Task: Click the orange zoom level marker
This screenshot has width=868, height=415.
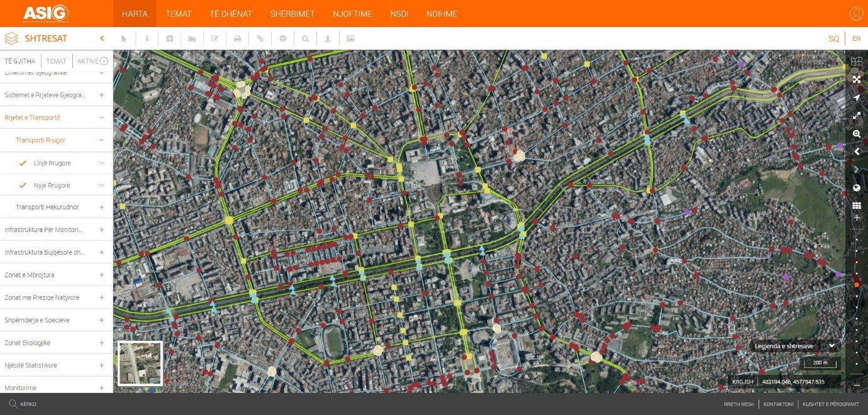Action: point(856,285)
